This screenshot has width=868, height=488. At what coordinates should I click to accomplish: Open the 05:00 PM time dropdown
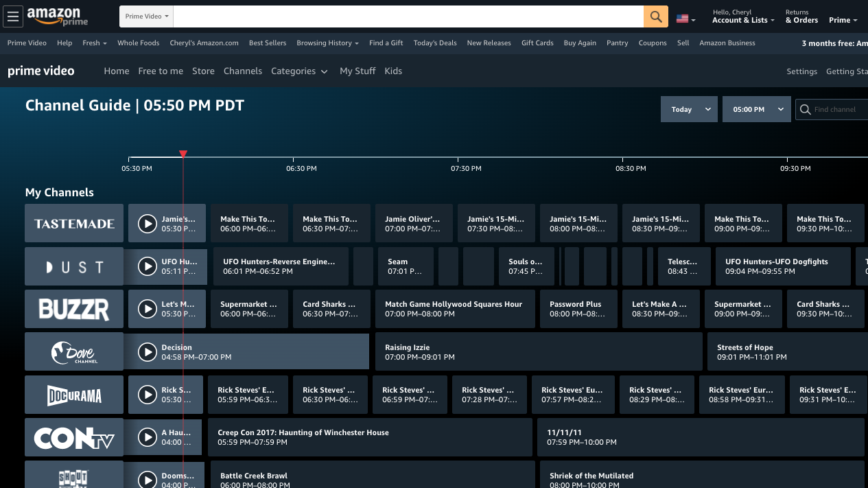(756, 109)
